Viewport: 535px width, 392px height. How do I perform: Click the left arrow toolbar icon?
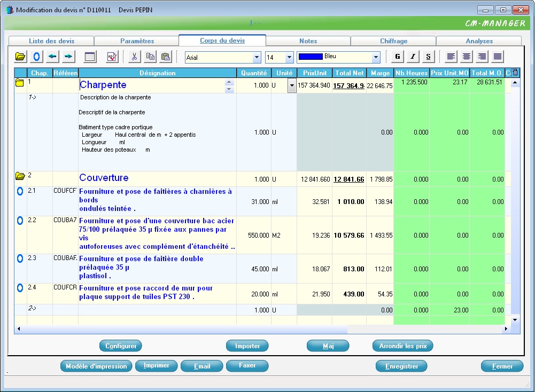coord(52,57)
